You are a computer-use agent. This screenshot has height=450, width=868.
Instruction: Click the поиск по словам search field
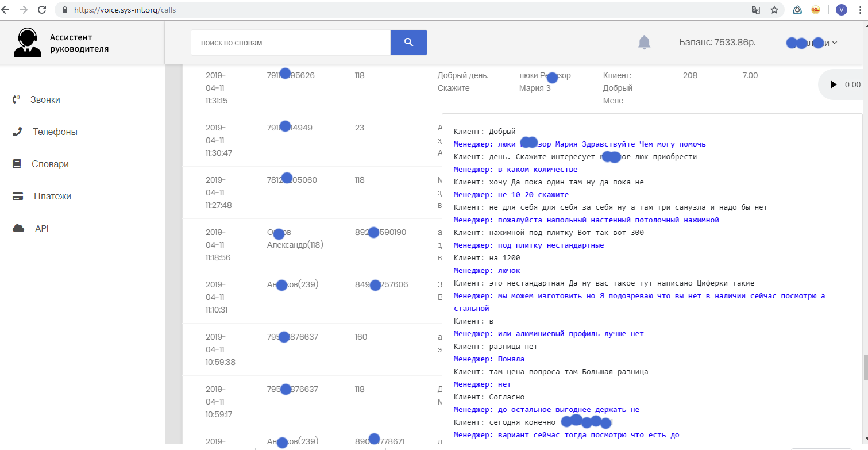point(290,43)
